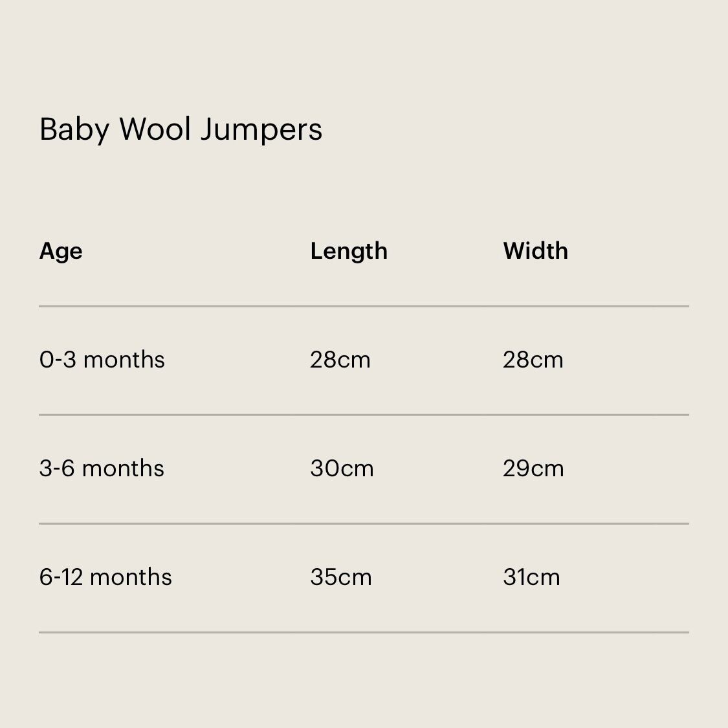
Task: Select the 35cm length value
Action: pyautogui.click(x=341, y=577)
